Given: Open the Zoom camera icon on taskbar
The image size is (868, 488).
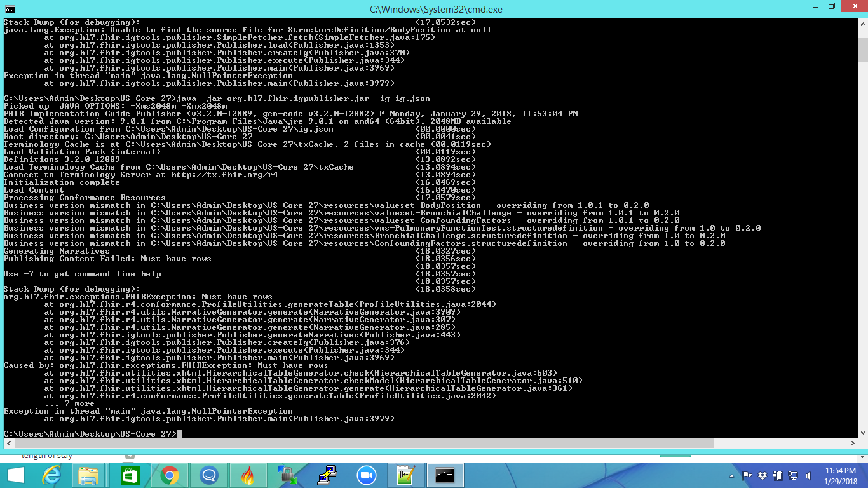Looking at the screenshot, I should (366, 475).
